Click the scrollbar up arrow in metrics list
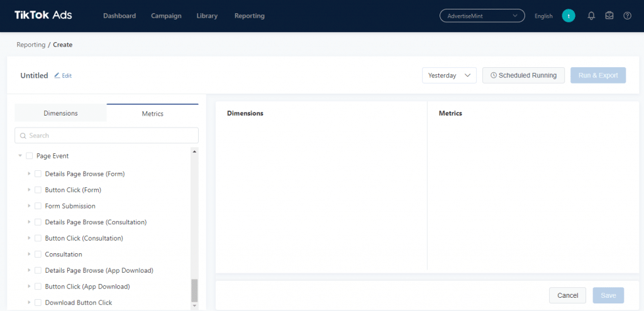 pos(194,151)
